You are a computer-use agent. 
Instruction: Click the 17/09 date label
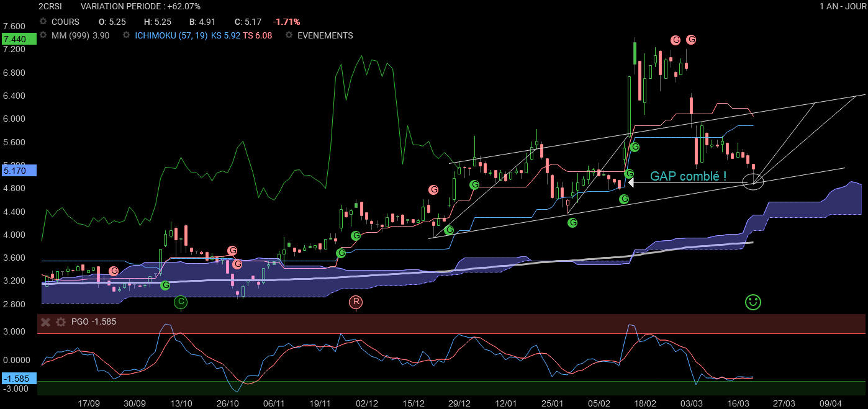[x=89, y=403]
